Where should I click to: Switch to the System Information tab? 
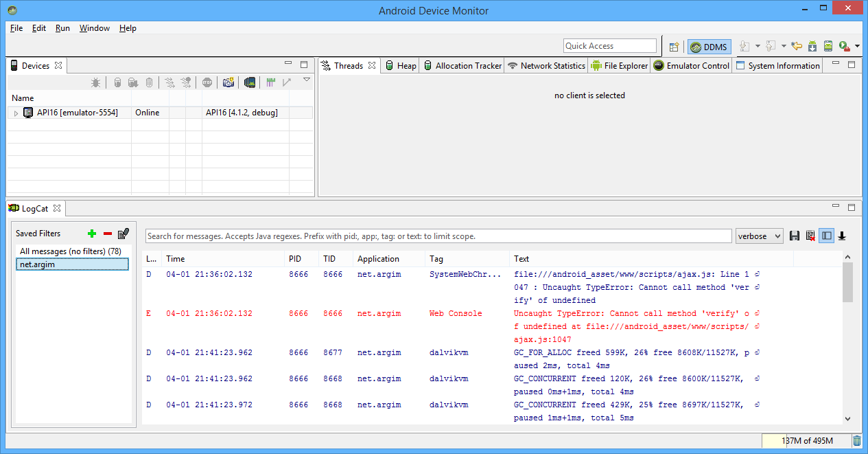tap(777, 65)
